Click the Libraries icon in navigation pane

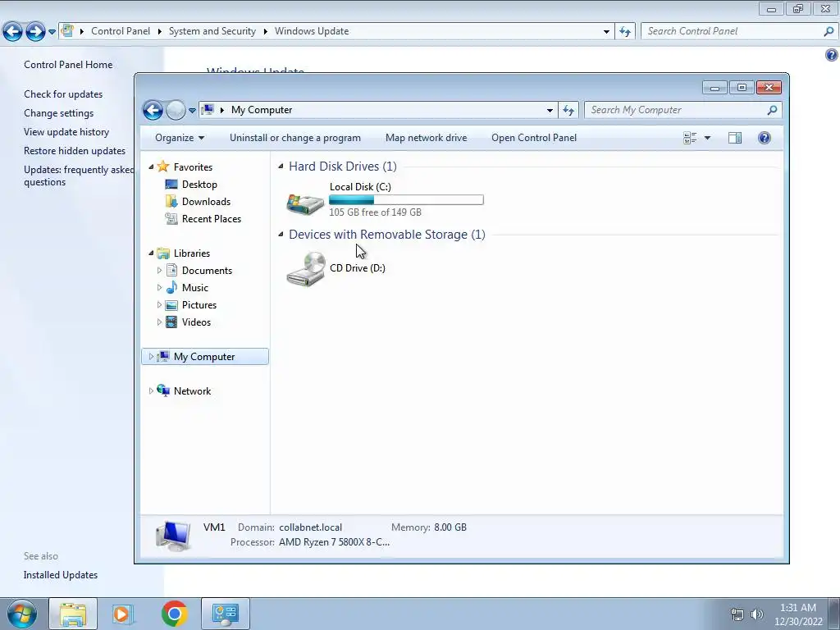163,253
